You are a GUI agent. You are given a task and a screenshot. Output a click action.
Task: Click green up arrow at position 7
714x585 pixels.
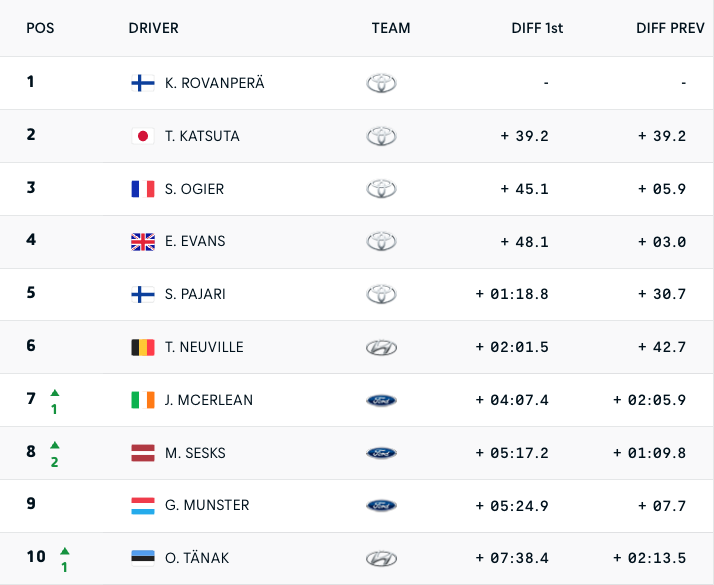pyautogui.click(x=55, y=392)
